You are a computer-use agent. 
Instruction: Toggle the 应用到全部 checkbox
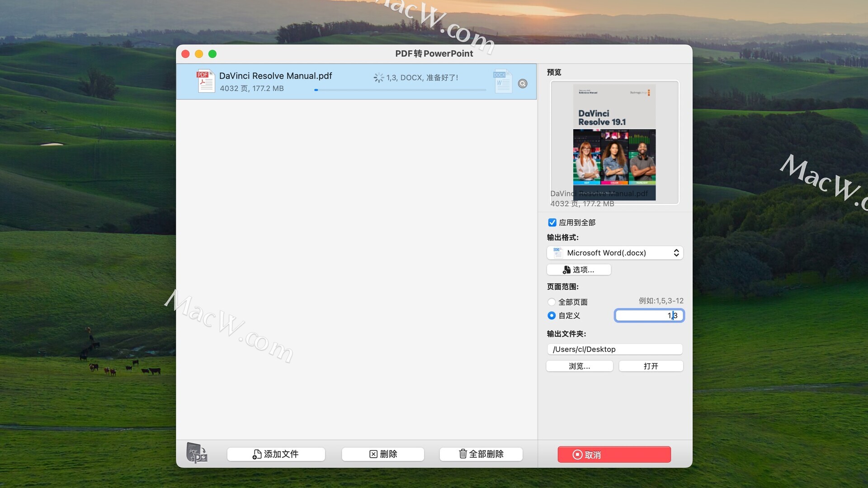pyautogui.click(x=552, y=222)
